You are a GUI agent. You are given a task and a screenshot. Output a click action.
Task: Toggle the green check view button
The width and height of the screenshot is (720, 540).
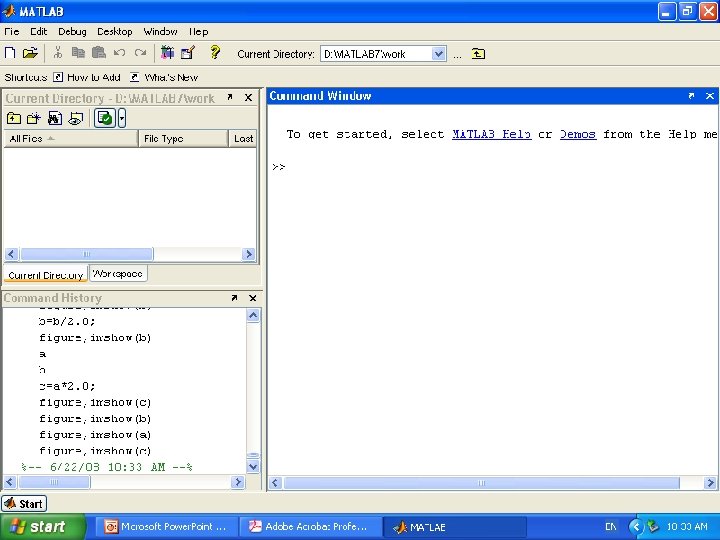[105, 118]
